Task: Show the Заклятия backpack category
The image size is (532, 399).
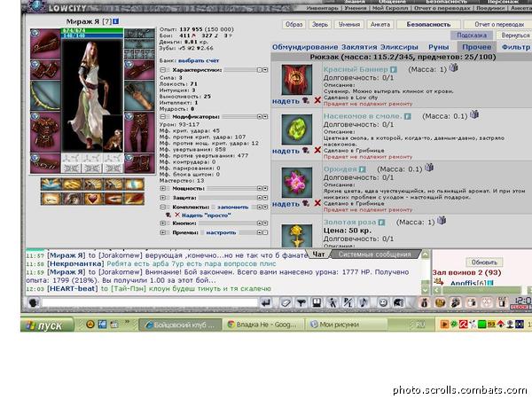Action: pyautogui.click(x=359, y=47)
